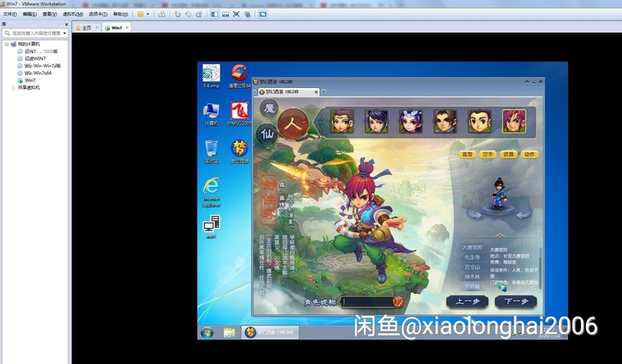
Task: Open the 虚拟机 menu in VMware
Action: tap(72, 14)
